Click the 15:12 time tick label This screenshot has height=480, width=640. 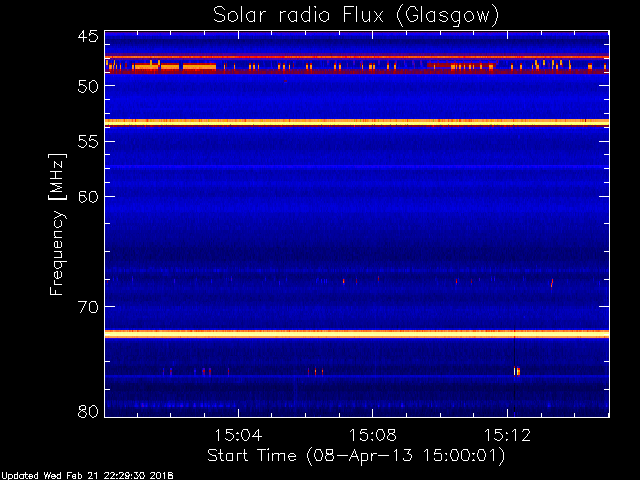pos(507,435)
